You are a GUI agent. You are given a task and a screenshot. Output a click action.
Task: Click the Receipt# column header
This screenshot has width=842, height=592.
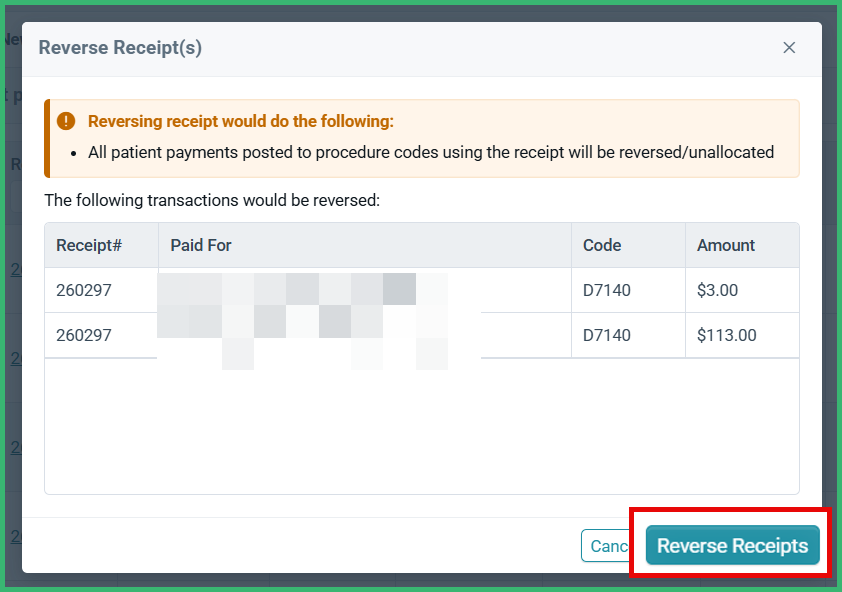coord(88,245)
